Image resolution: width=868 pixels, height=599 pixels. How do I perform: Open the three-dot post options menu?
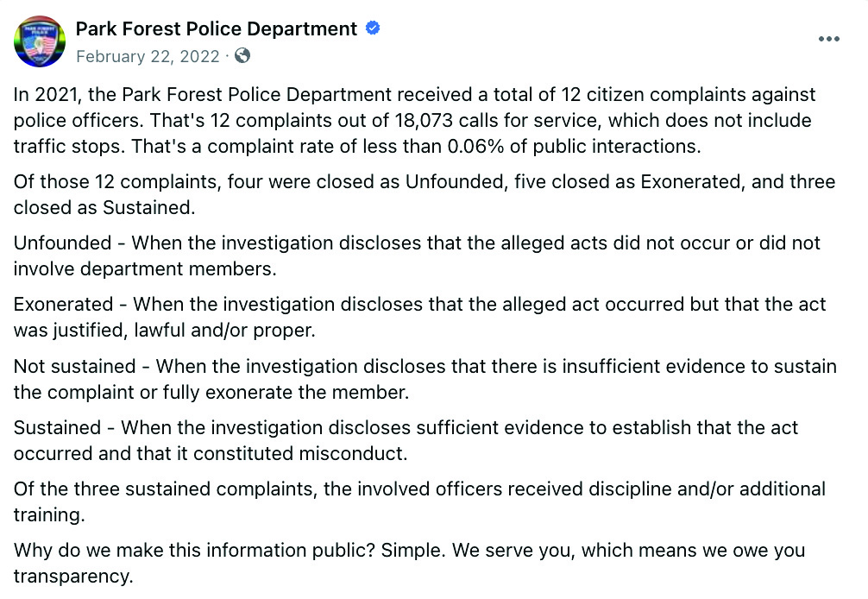(828, 40)
